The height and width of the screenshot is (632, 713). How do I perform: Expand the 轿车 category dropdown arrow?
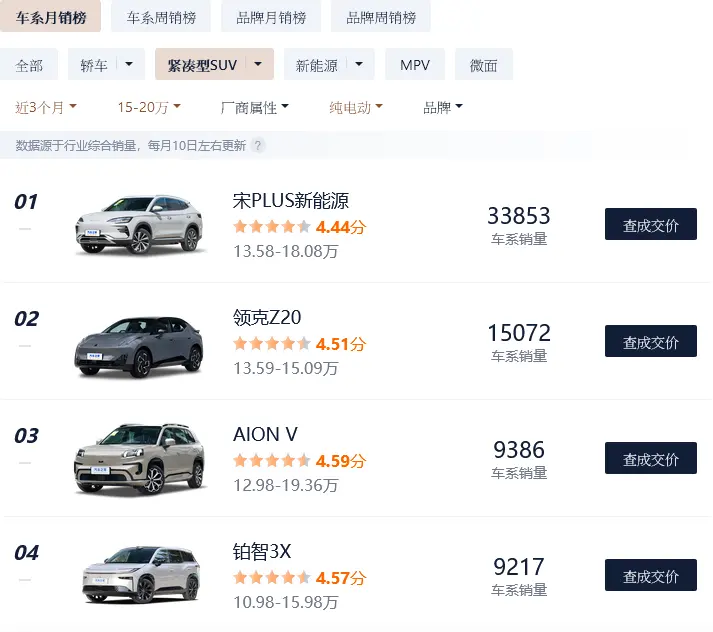click(129, 64)
